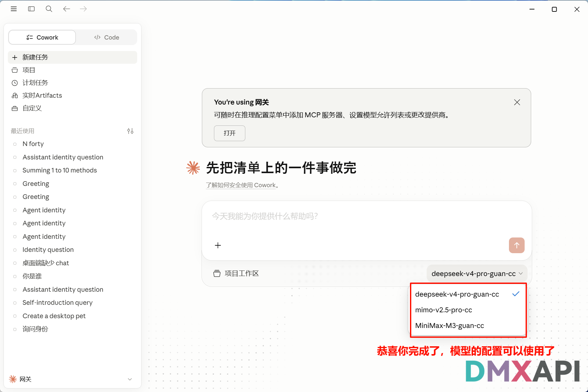
Task: Click the folder icon beside 项目
Action: (15, 70)
